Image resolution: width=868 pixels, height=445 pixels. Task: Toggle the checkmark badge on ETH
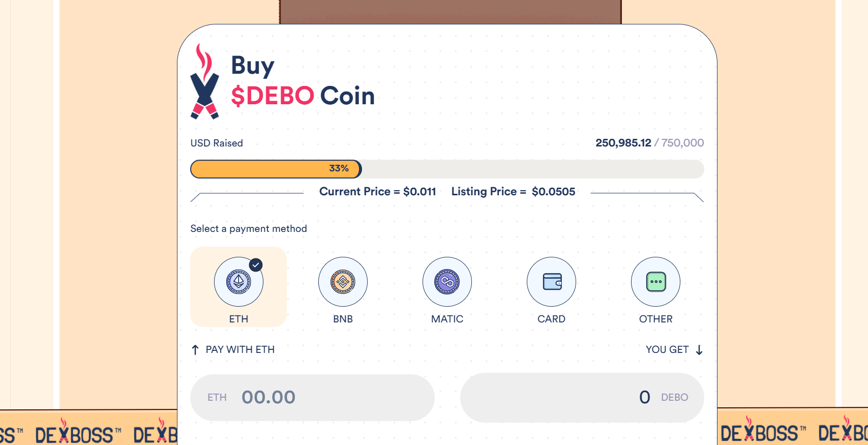click(256, 265)
